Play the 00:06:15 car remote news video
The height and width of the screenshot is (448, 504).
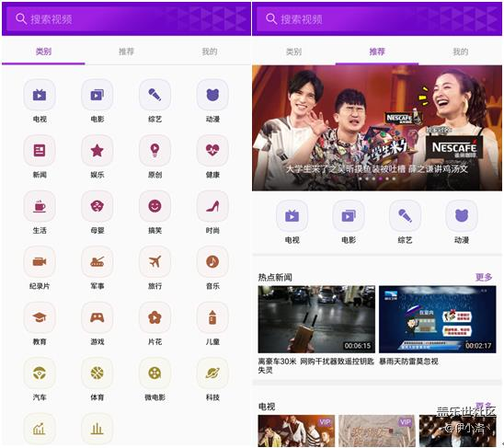click(x=316, y=319)
